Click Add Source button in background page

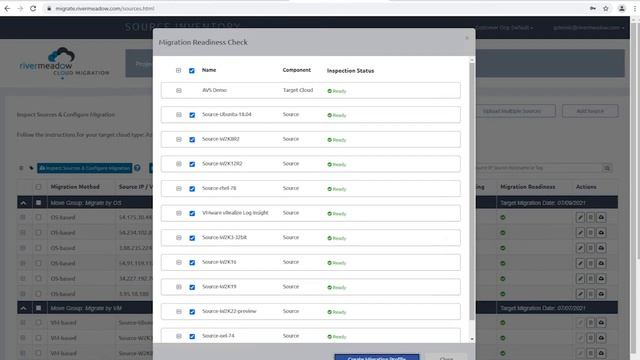click(590, 111)
